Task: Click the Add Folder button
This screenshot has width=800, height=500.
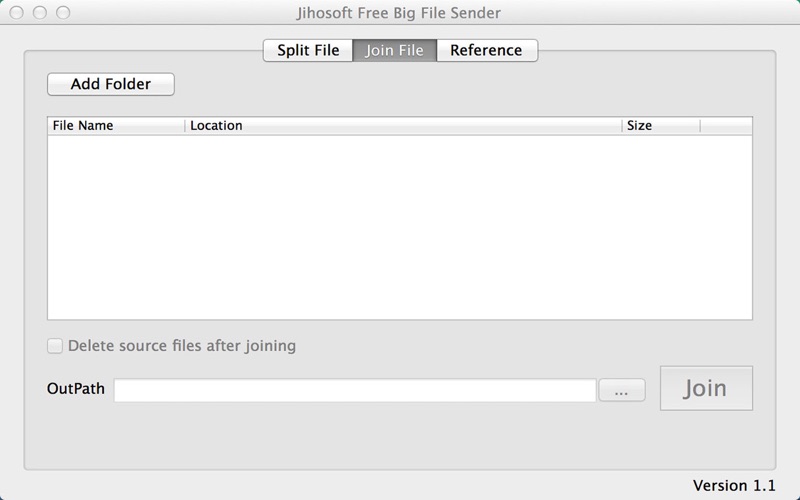Action: pyautogui.click(x=111, y=84)
